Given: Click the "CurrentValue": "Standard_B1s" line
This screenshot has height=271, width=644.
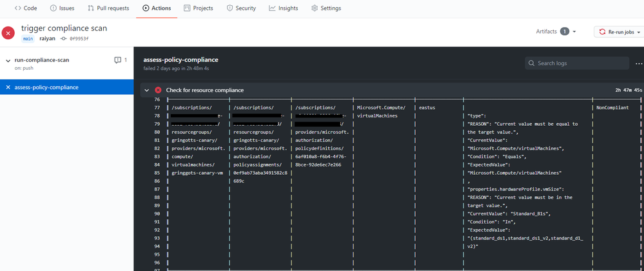Looking at the screenshot, I should click(509, 214).
